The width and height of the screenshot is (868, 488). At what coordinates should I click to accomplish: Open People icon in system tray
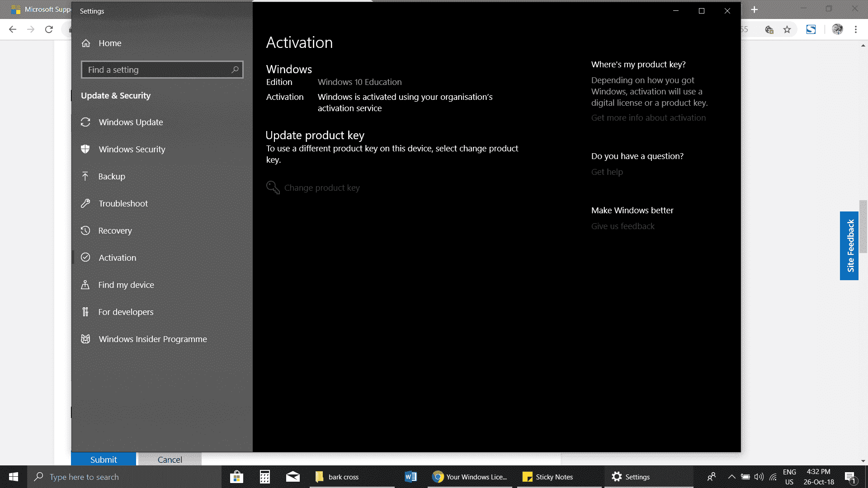point(712,477)
